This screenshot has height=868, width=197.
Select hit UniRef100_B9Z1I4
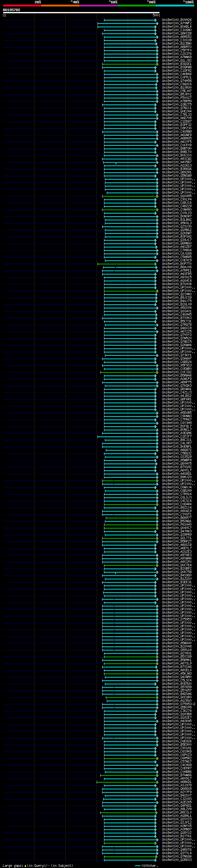(176, 508)
